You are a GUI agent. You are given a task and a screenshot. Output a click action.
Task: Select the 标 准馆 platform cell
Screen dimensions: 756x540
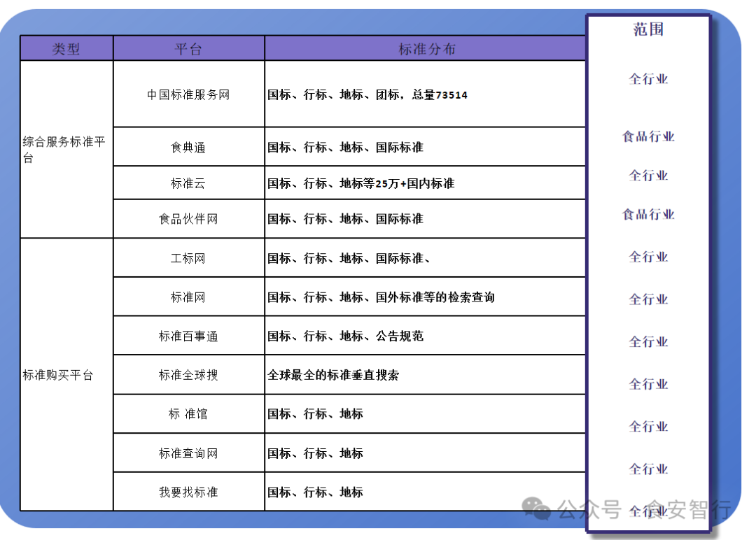pyautogui.click(x=188, y=414)
